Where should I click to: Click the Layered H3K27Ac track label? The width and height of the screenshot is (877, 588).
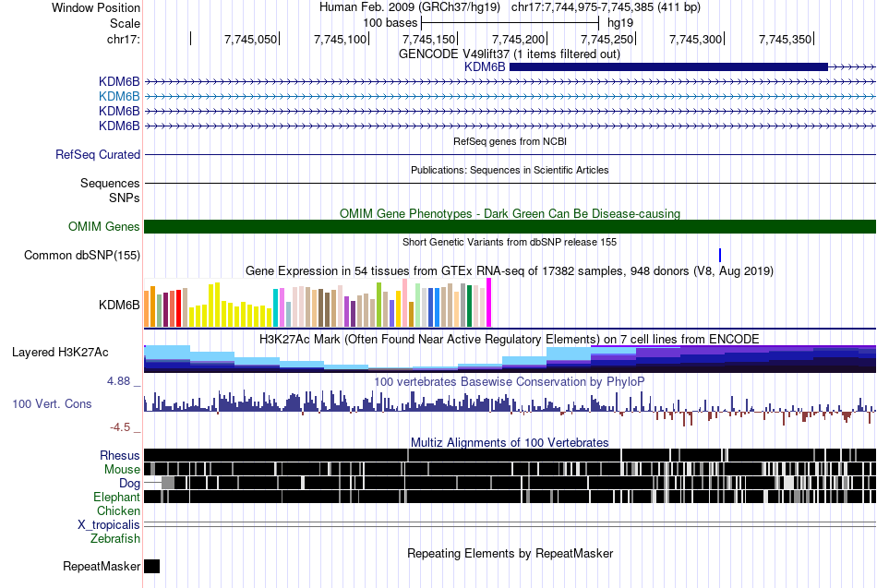pyautogui.click(x=60, y=353)
